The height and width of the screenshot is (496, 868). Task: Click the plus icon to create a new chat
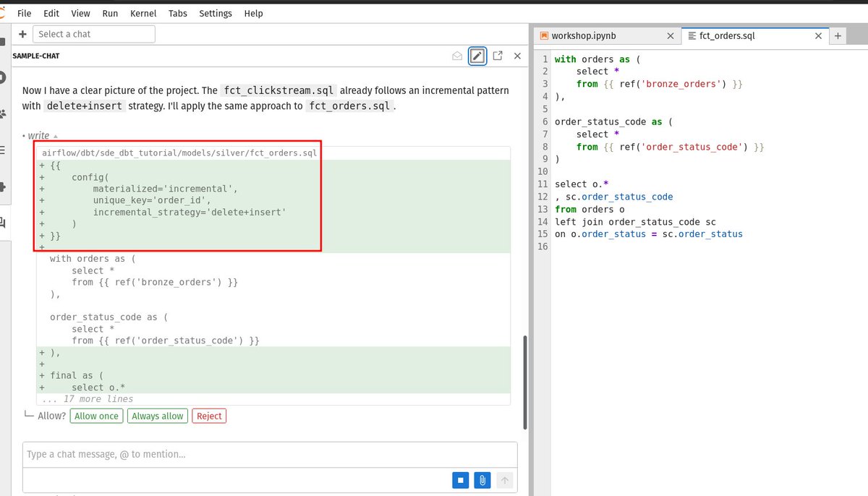(22, 34)
